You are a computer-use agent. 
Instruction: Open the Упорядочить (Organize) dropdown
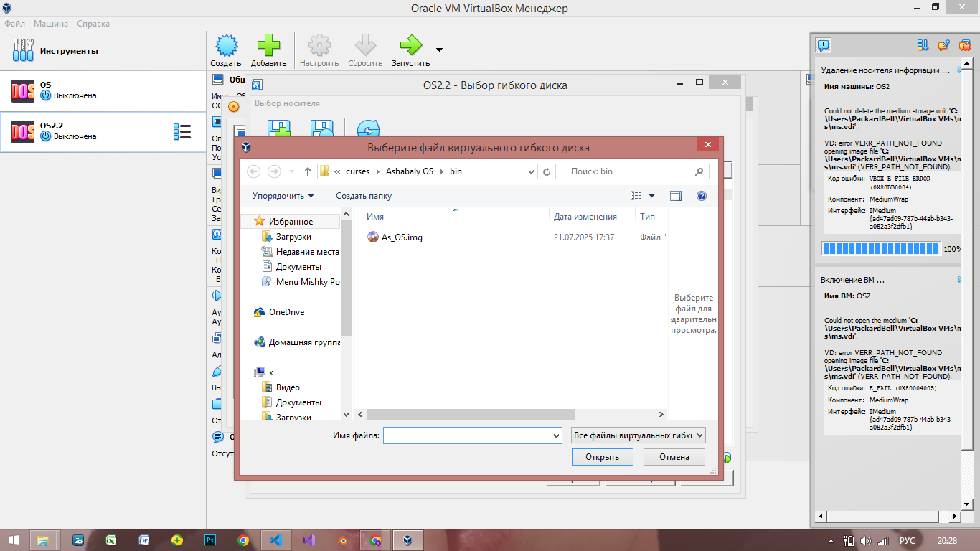(x=283, y=196)
